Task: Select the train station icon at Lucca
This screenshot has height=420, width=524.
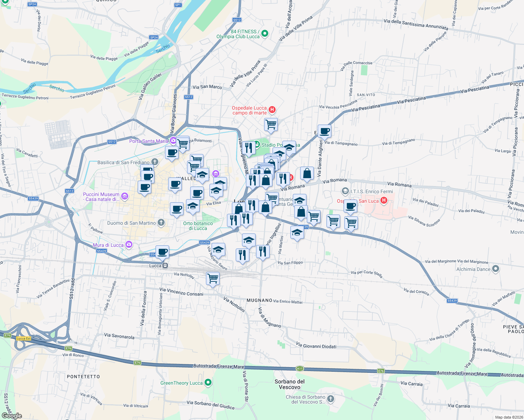Action: point(165,266)
